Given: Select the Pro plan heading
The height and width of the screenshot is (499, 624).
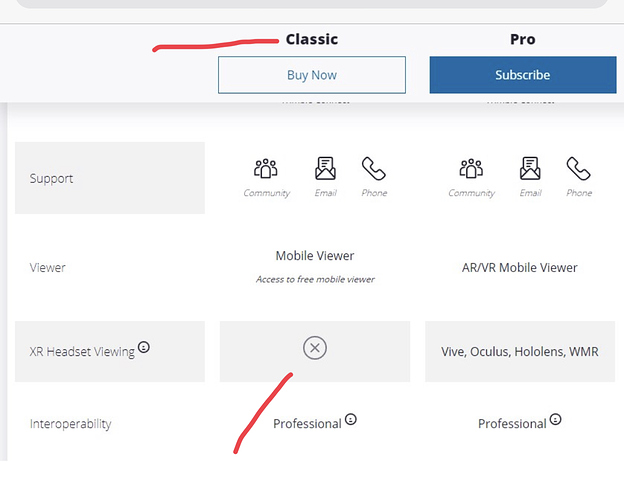Looking at the screenshot, I should coord(522,40).
